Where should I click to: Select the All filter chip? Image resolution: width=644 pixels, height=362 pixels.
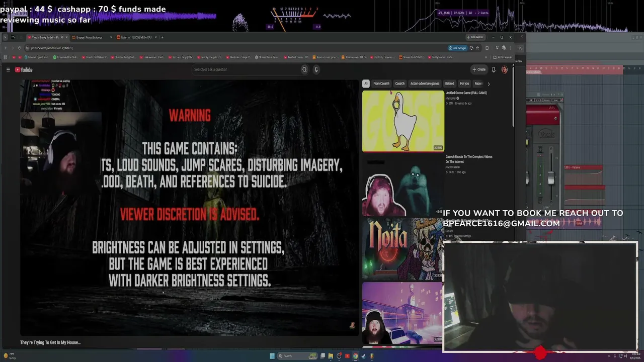point(366,83)
